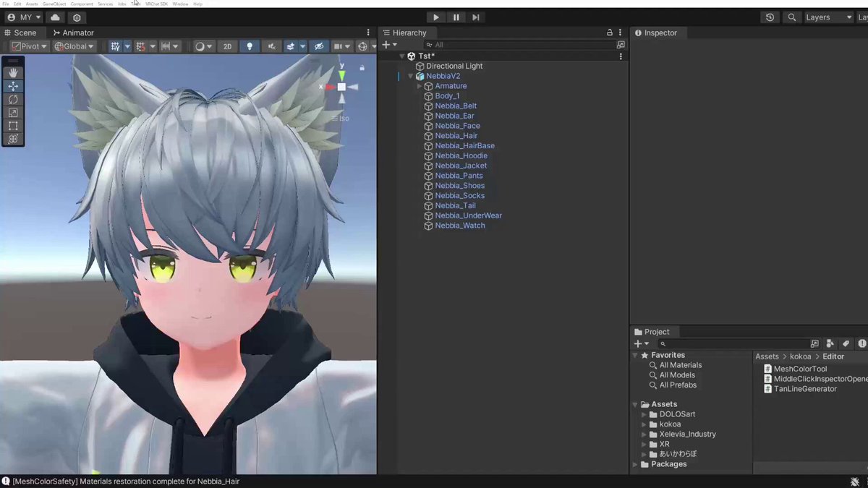
Task: Open the Hierarchy panel options menu
Action: [x=621, y=33]
